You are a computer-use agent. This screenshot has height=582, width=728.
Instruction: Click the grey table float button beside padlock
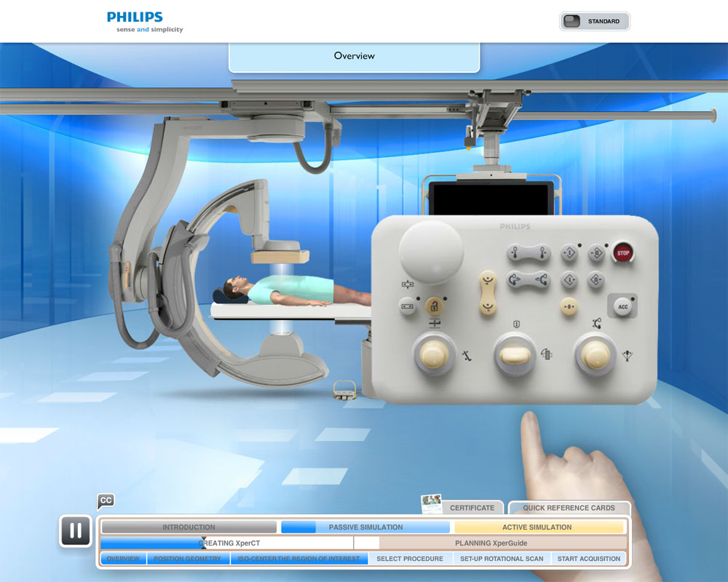click(407, 306)
